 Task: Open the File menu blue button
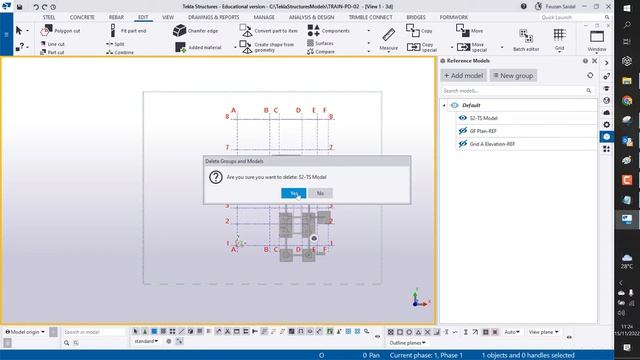[6, 35]
